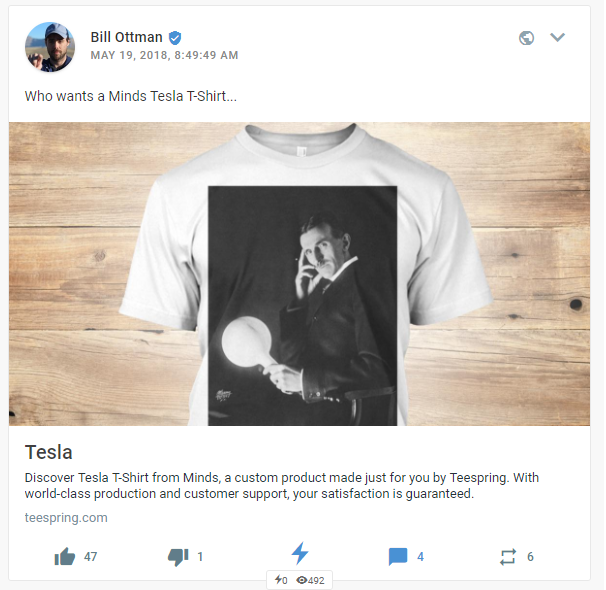Click the small boost bolt counter showing 0
The height and width of the screenshot is (590, 606).
281,580
